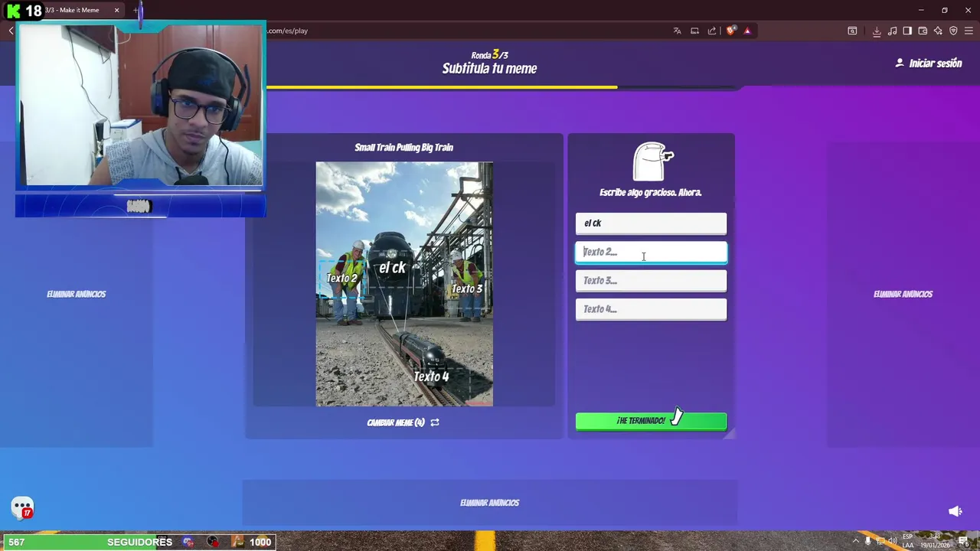980x551 pixels.
Task: Focus the first text field containing el ck
Action: [x=651, y=223]
